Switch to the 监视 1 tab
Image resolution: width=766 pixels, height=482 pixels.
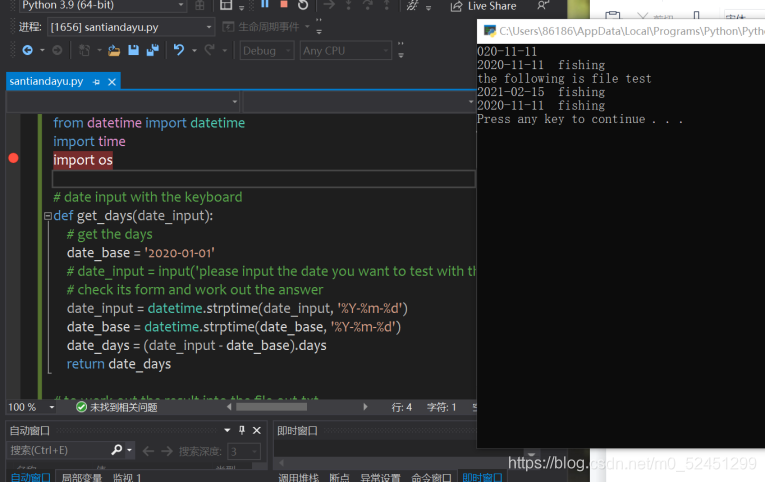tap(127, 477)
